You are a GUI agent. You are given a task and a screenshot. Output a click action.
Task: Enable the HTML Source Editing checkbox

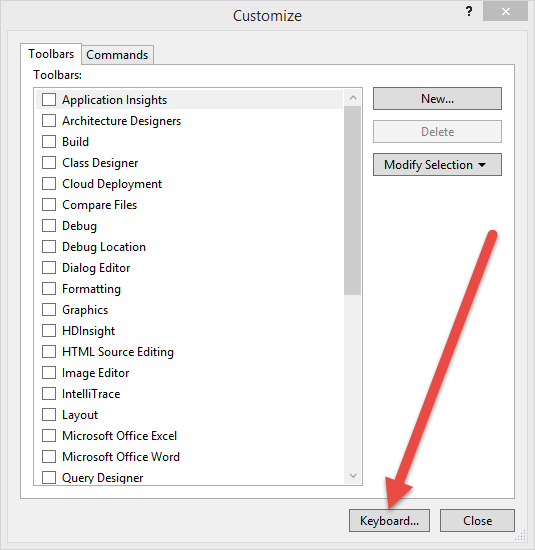pos(49,351)
